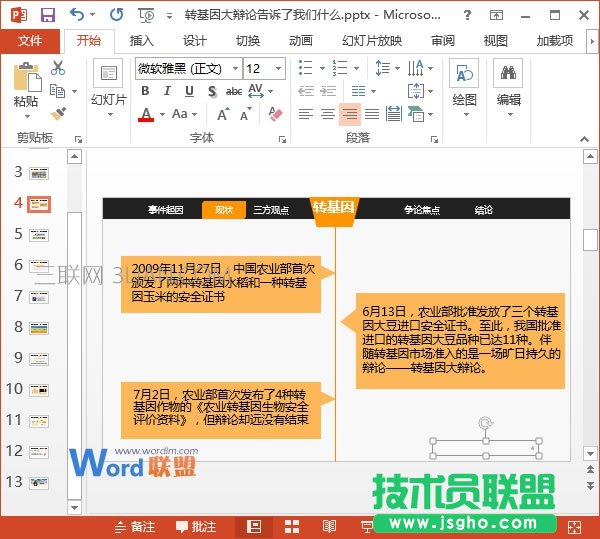This screenshot has width=600, height=539.
Task: Select slide 10 thumbnail
Action: (x=39, y=390)
